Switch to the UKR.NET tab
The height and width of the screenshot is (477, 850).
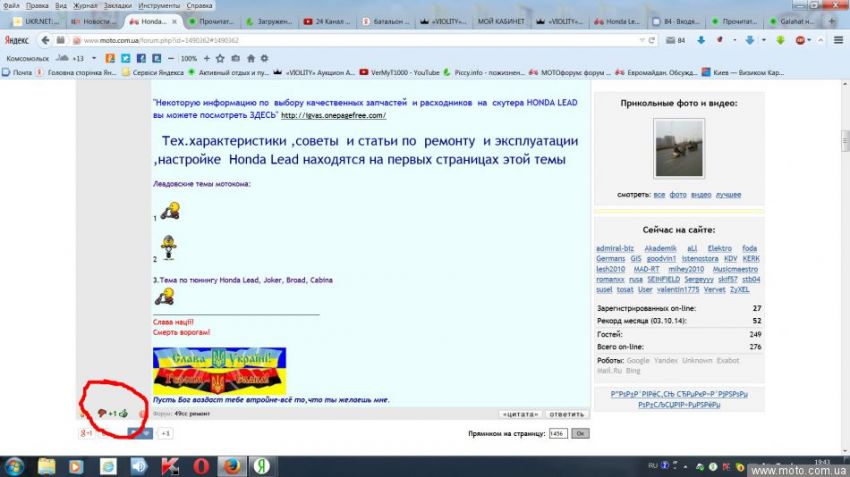click(38, 21)
